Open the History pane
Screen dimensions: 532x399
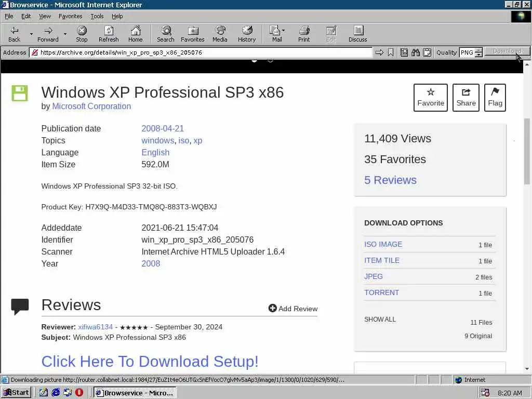(x=247, y=34)
